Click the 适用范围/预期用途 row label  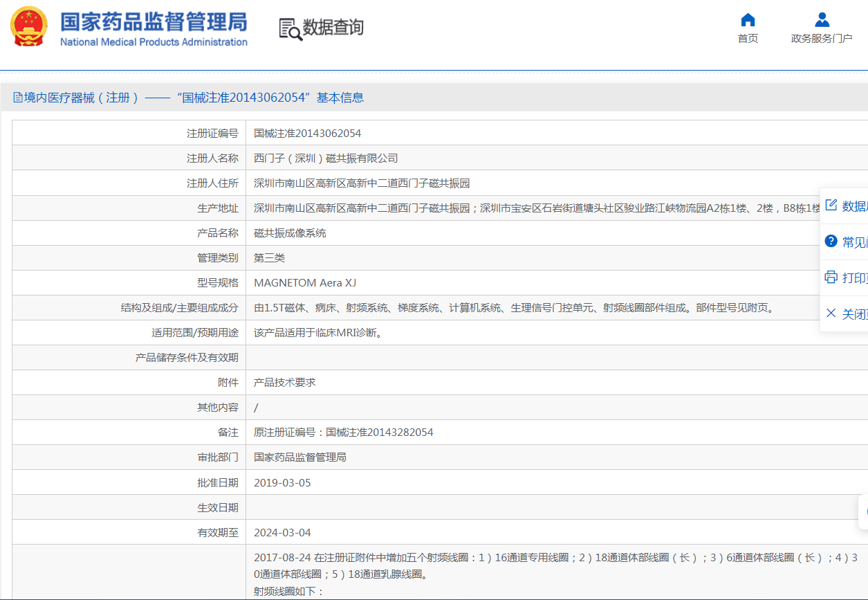(195, 333)
